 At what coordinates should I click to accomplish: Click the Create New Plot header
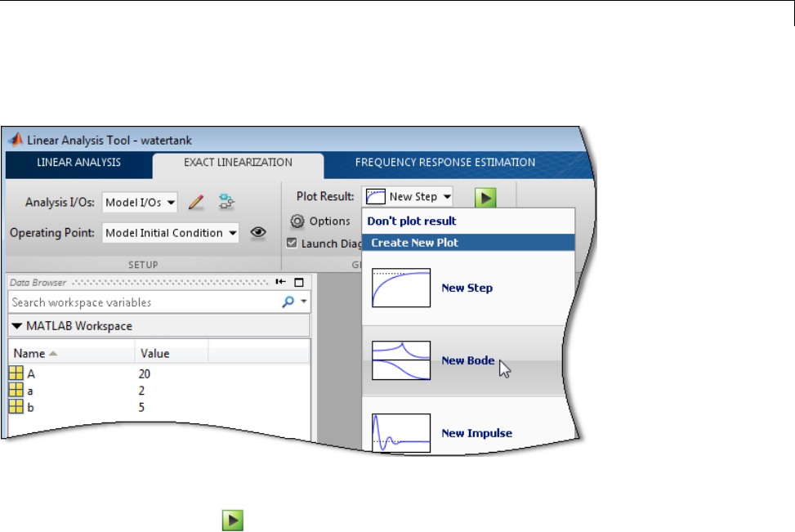(468, 243)
